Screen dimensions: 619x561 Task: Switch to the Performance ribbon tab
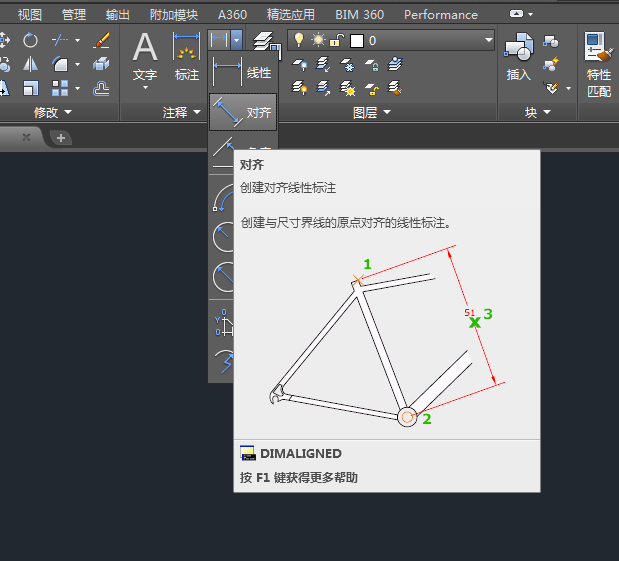pyautogui.click(x=440, y=15)
